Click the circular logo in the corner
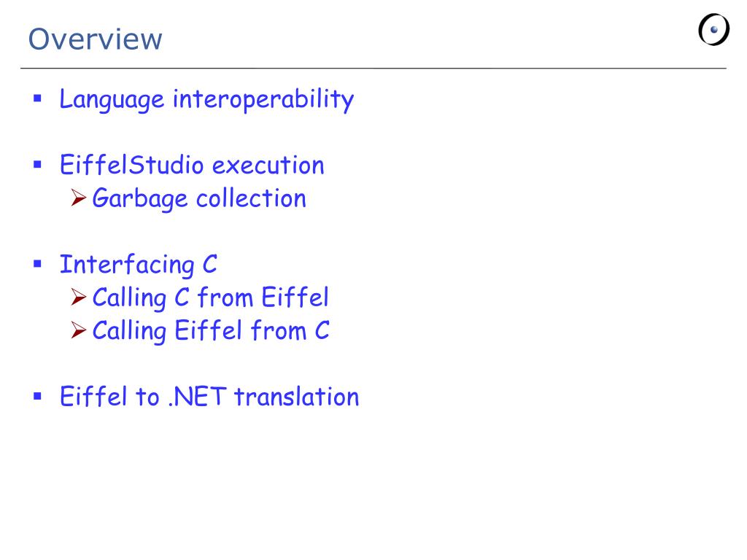The image size is (747, 560). click(x=713, y=29)
